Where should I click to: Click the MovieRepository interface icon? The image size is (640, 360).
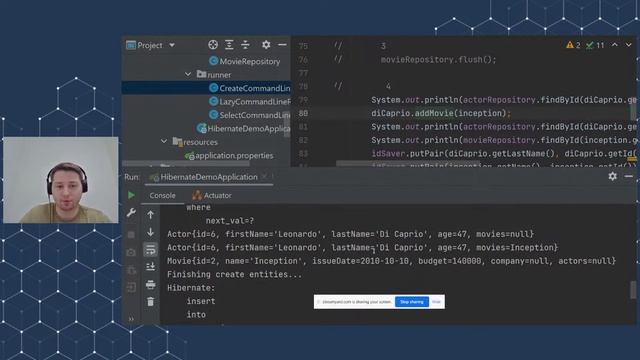point(213,61)
